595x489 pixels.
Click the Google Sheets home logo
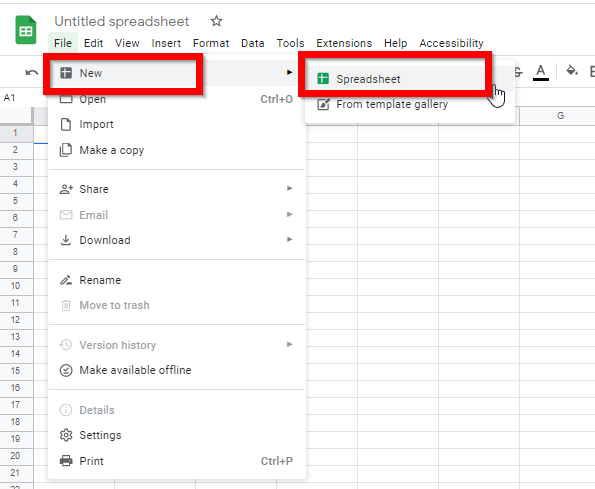(26, 30)
